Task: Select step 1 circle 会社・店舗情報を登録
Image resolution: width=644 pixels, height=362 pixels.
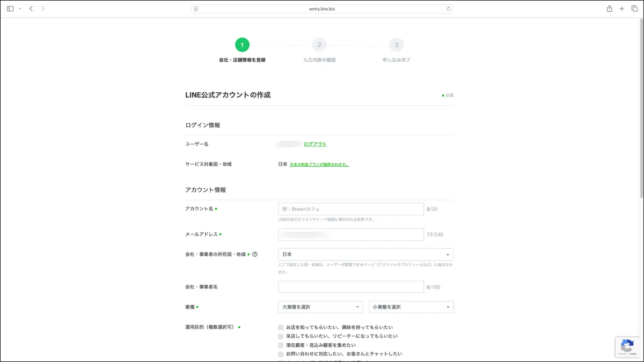Action: tap(242, 45)
